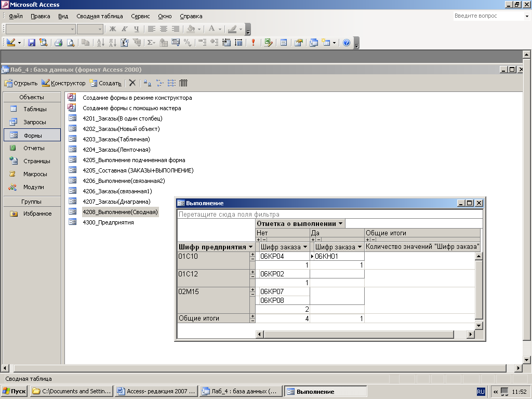Image resolution: width=532 pixels, height=399 pixels.
Task: Expand the 'Нет' column plus button
Action: click(259, 240)
